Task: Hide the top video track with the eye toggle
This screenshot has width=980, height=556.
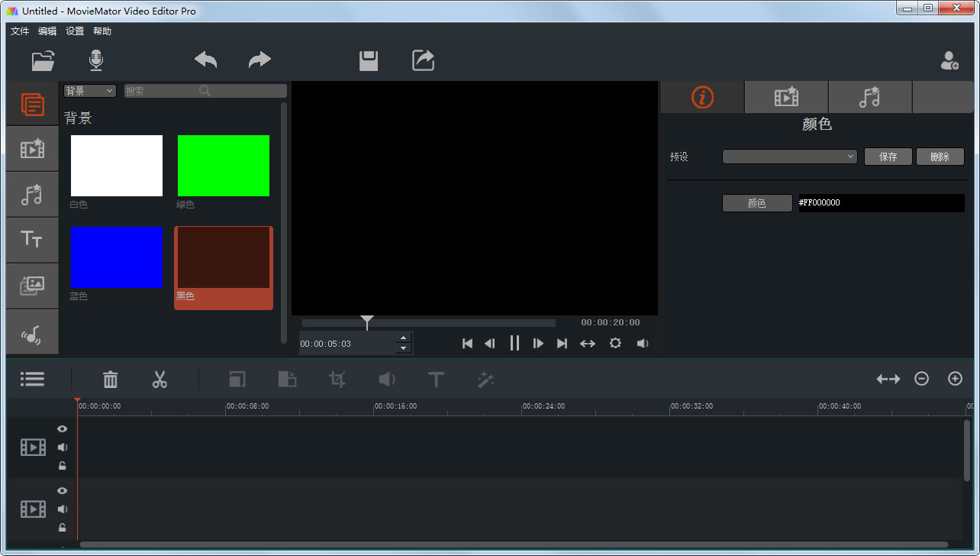Action: tap(62, 428)
